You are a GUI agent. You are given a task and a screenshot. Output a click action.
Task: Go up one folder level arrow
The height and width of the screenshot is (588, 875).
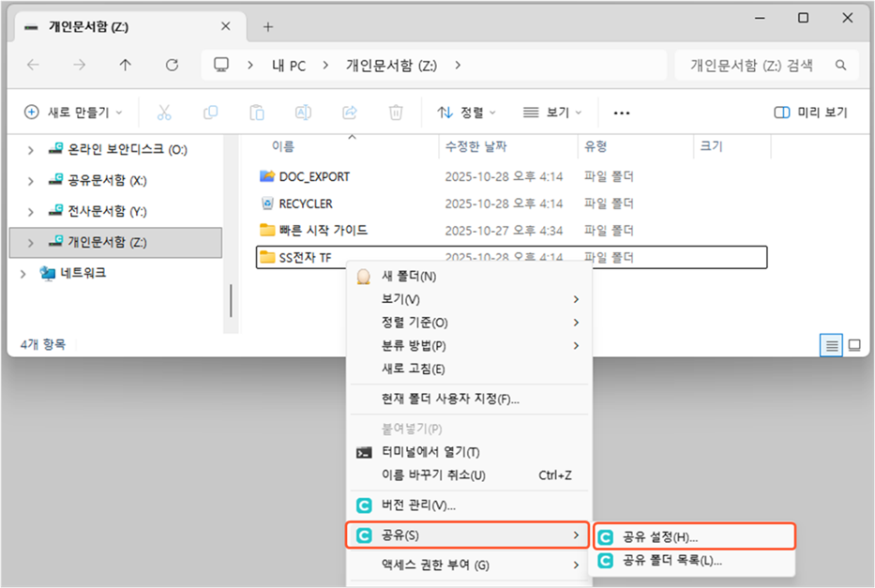pyautogui.click(x=126, y=65)
